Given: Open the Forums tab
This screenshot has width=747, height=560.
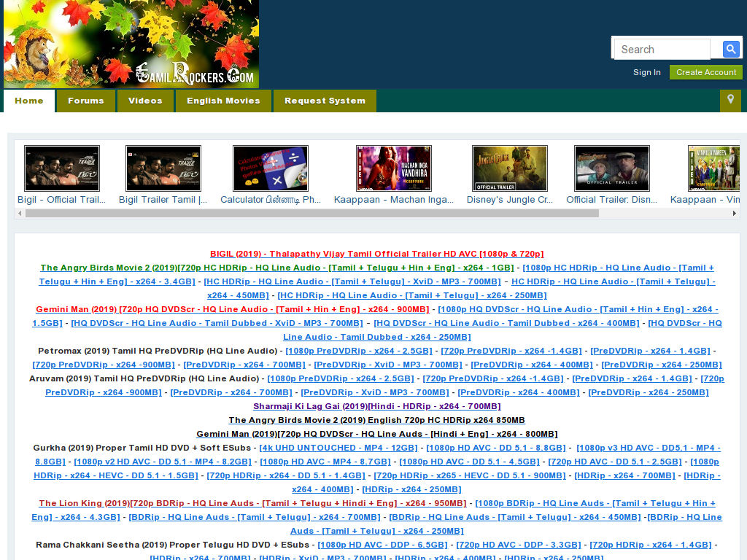Looking at the screenshot, I should pos(86,101).
